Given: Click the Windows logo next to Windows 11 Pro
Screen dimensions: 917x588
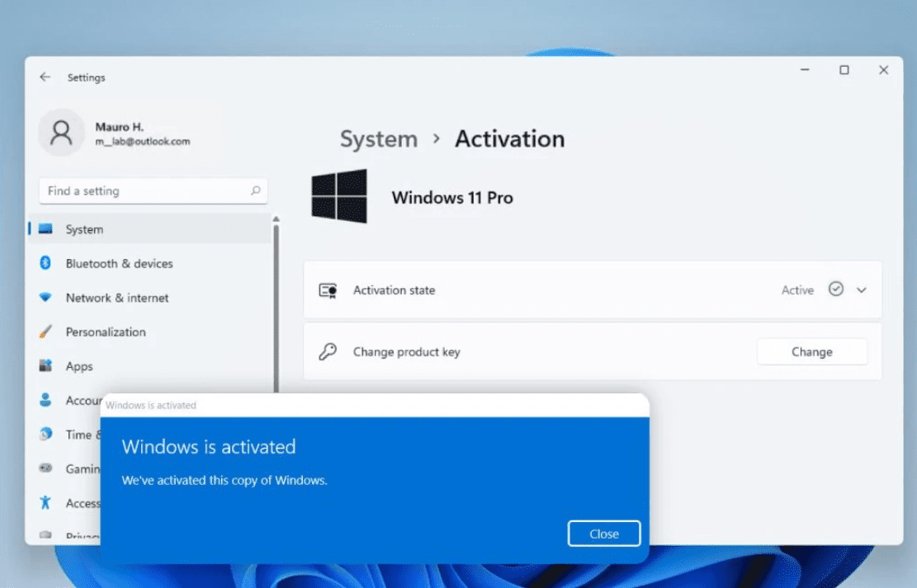Looking at the screenshot, I should click(x=339, y=196).
